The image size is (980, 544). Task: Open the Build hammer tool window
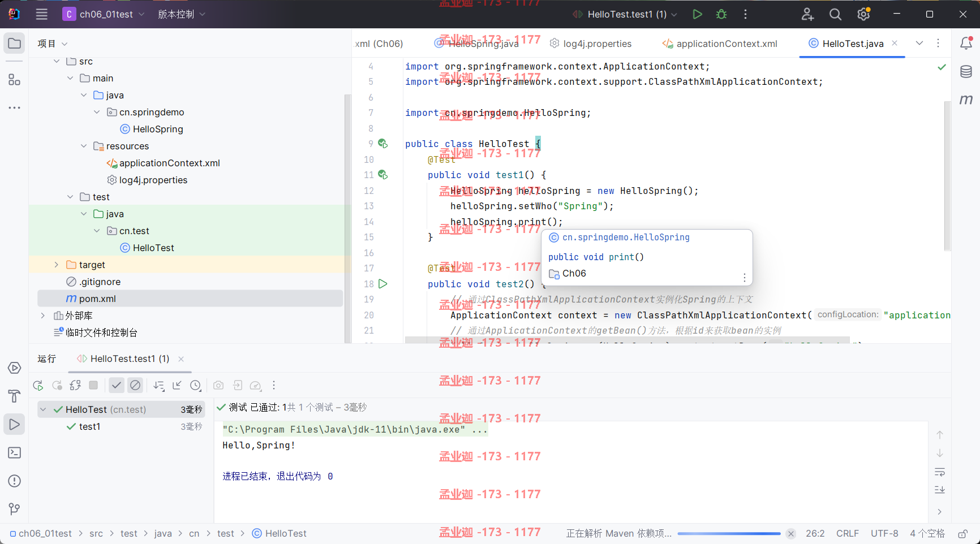click(x=15, y=396)
